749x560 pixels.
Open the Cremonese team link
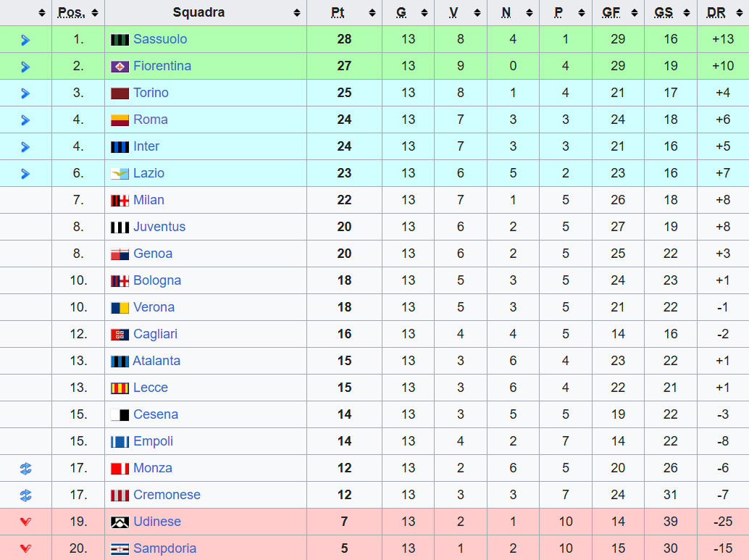[x=167, y=495]
